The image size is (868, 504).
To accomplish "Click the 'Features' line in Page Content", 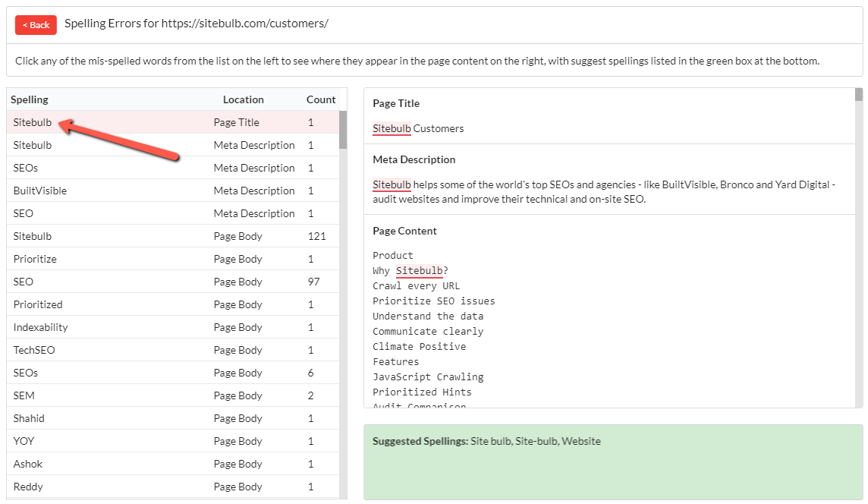I will (x=396, y=361).
